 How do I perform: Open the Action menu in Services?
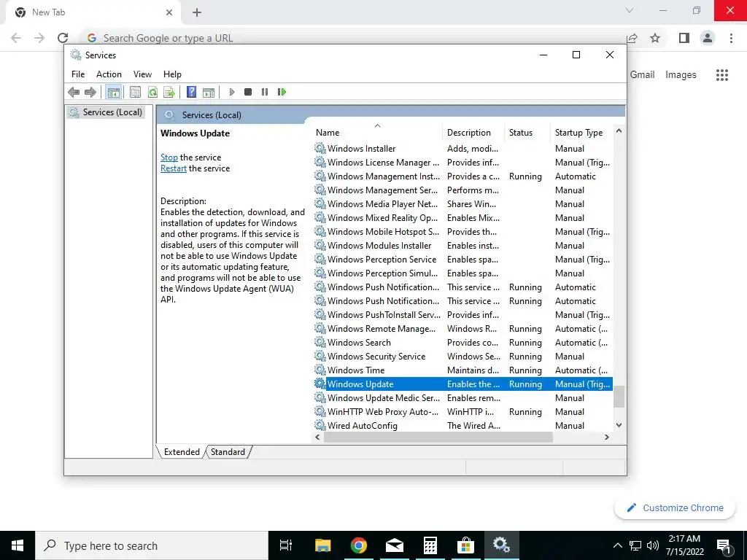[x=109, y=74]
